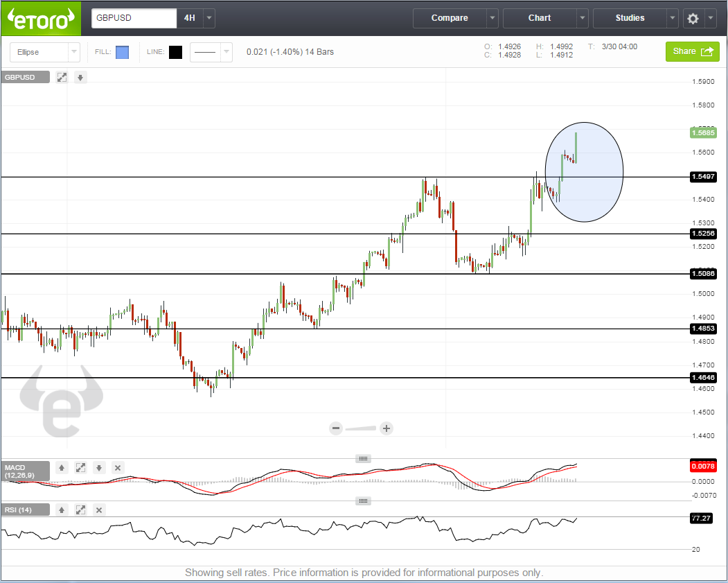Viewport: 728px width, 583px height.
Task: Click the GBPUSD panel label
Action: point(26,77)
